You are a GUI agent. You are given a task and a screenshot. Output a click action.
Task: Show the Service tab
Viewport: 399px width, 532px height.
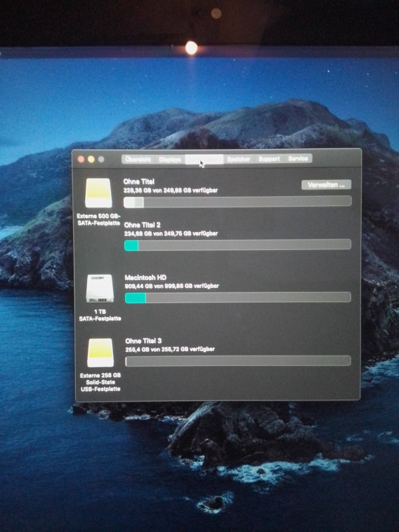click(298, 160)
